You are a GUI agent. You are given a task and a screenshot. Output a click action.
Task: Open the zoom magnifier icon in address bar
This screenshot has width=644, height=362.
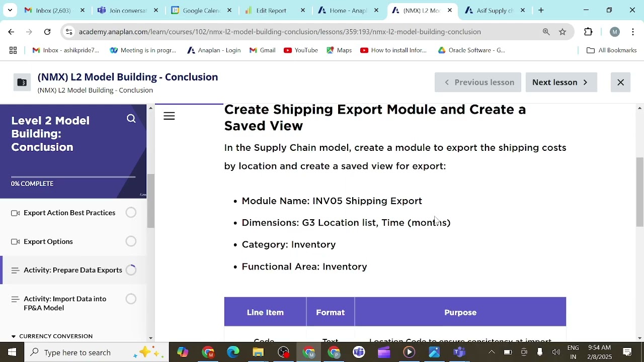[546, 32]
